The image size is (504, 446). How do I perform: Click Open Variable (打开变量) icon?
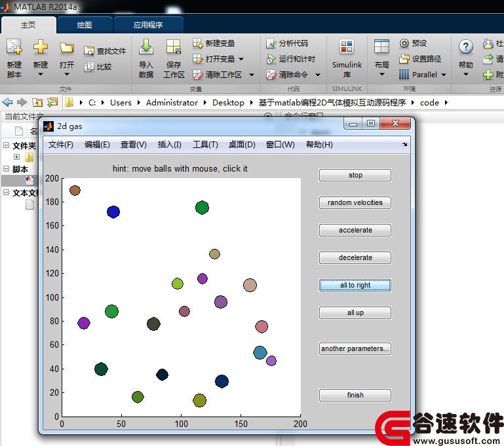(197, 59)
